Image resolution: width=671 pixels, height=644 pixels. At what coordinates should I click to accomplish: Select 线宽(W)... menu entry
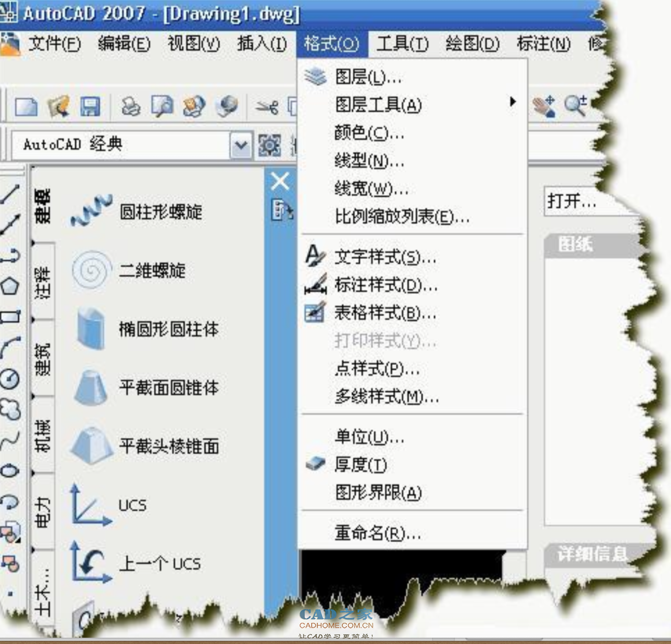click(x=413, y=189)
